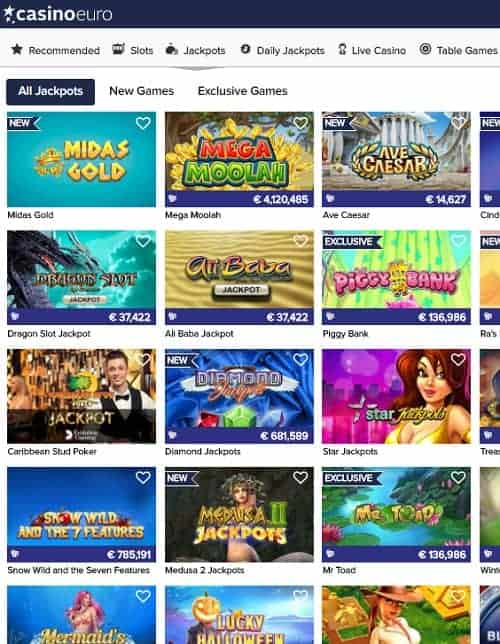Open Daily Jackpots via its icon
The height and width of the screenshot is (644, 500).
point(245,49)
